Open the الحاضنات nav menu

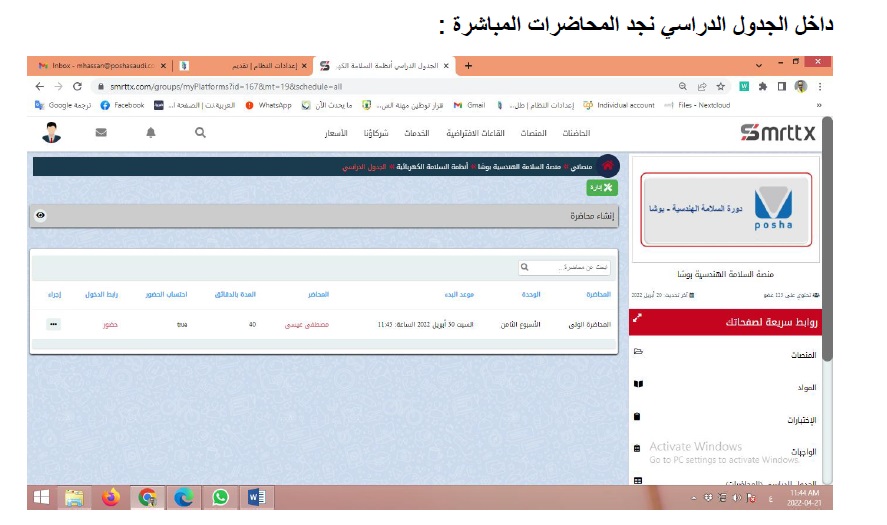point(576,133)
